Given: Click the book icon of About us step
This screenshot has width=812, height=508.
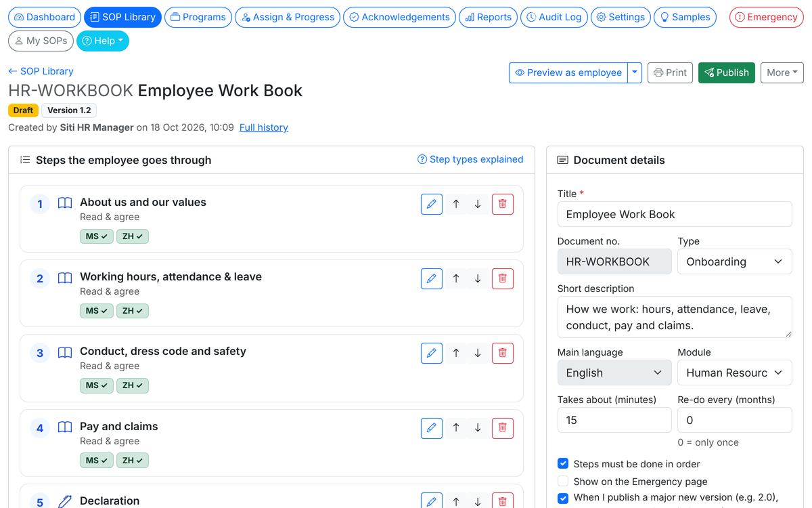Looking at the screenshot, I should tap(65, 203).
